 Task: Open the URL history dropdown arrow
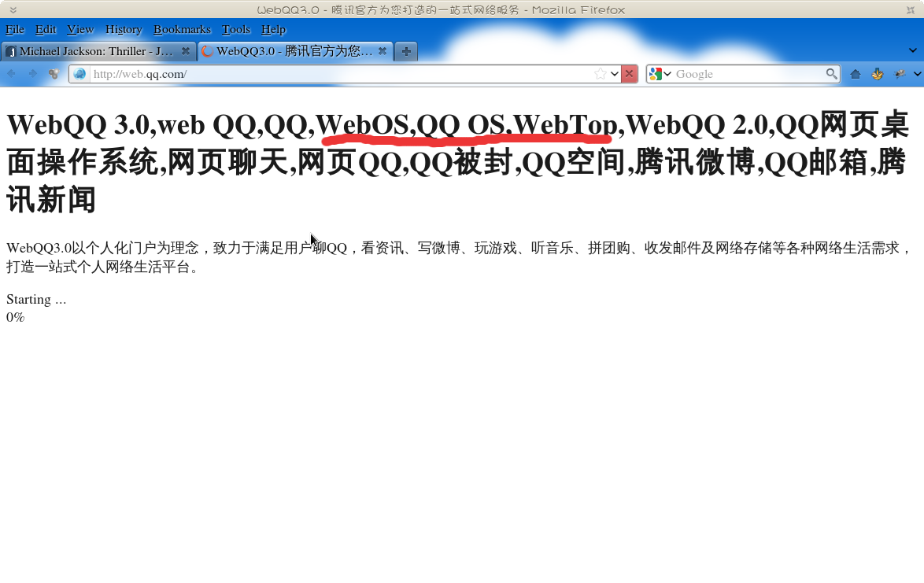tap(615, 74)
